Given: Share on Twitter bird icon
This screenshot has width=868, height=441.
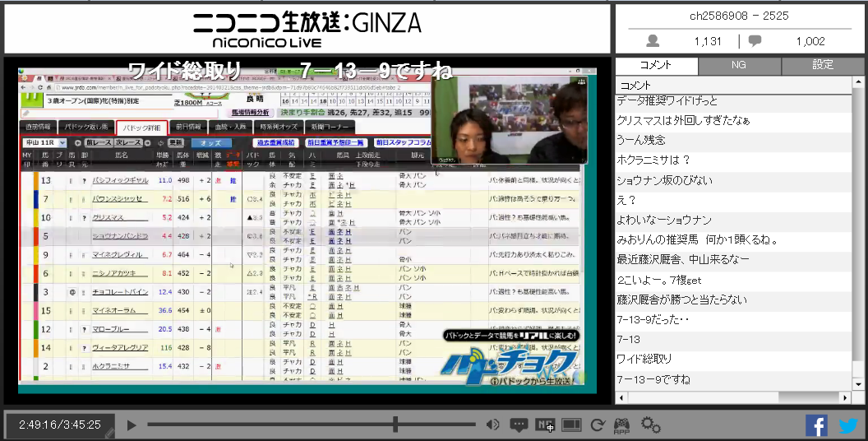Looking at the screenshot, I should 848,425.
